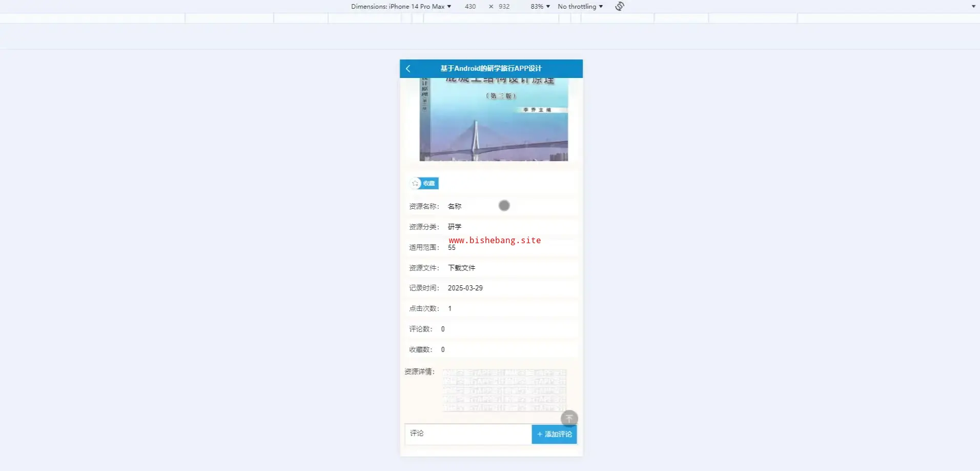
Task: Click the plus icon on 添加评论
Action: coord(540,435)
